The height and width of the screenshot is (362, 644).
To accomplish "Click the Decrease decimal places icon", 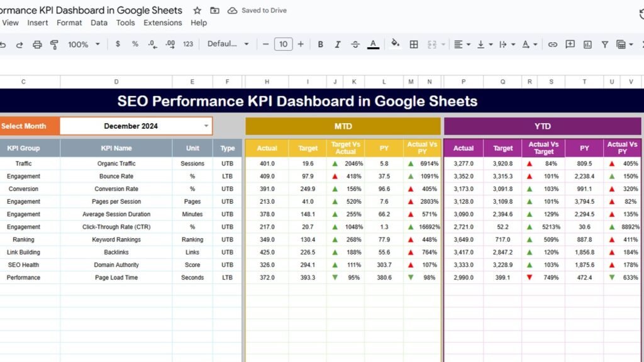I will 152,44.
